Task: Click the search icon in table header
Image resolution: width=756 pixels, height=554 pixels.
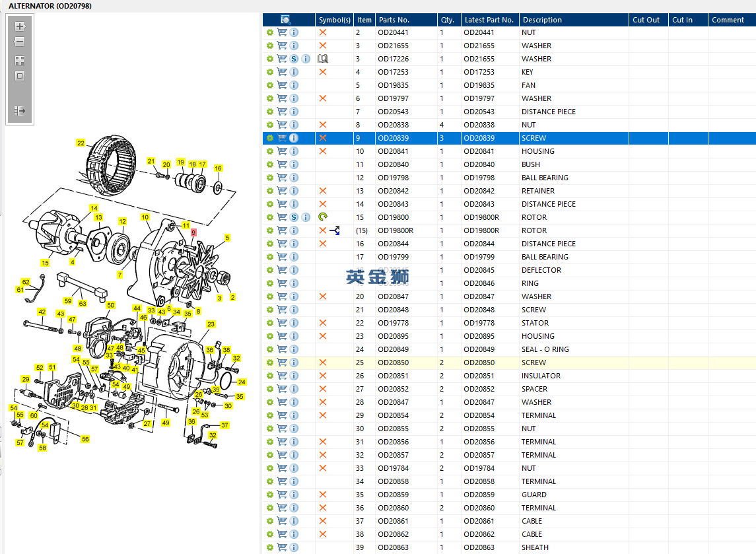Action: coord(286,20)
